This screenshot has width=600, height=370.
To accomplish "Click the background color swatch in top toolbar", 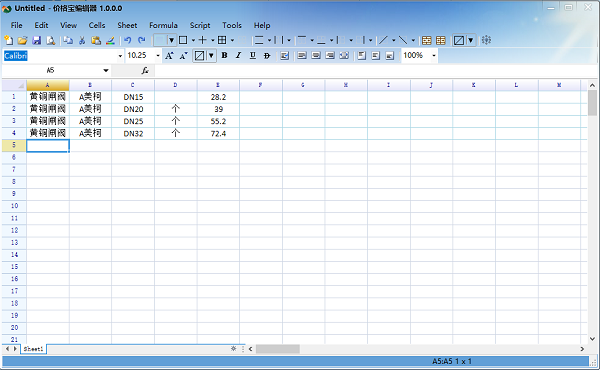I will click(x=161, y=40).
